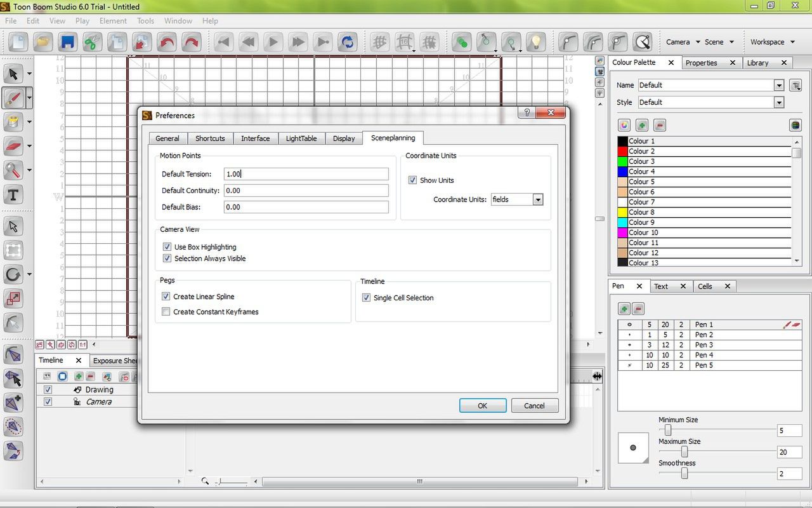The image size is (812, 508).
Task: Toggle Use Box Highlighting checkbox
Action: click(167, 247)
